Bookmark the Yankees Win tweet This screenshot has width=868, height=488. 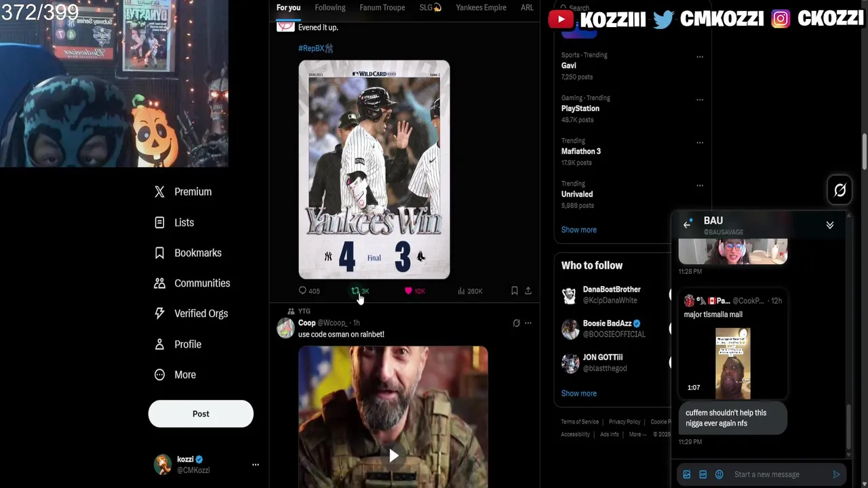(x=515, y=291)
